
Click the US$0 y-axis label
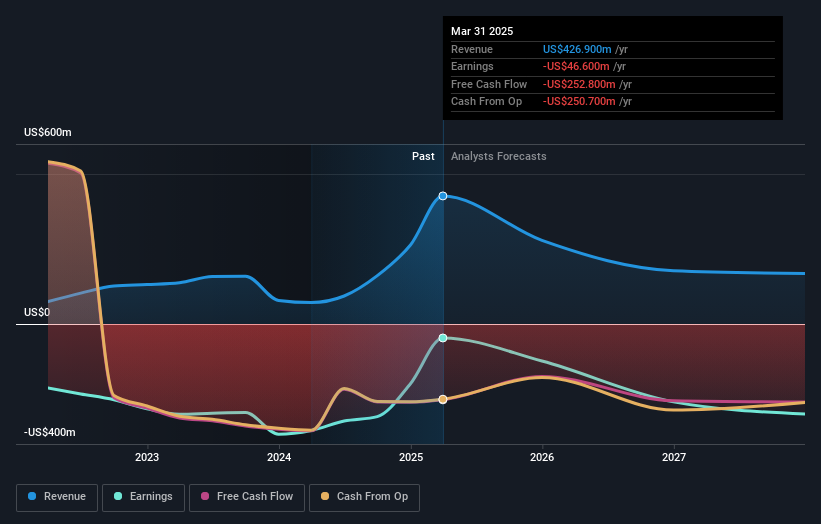point(37,313)
